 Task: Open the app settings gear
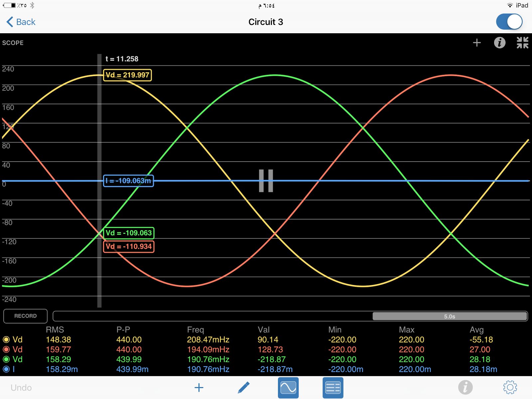point(509,387)
